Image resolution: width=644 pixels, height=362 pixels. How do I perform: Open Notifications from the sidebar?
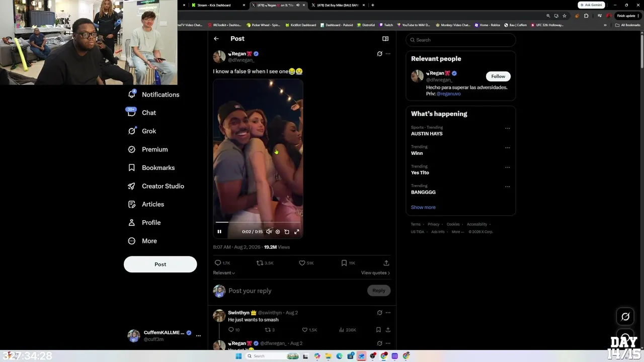153,95
